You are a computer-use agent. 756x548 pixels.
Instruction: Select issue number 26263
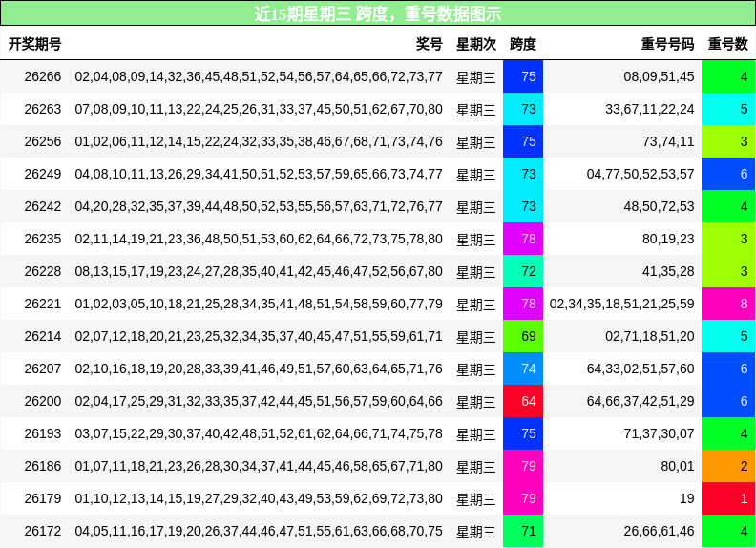pyautogui.click(x=43, y=109)
